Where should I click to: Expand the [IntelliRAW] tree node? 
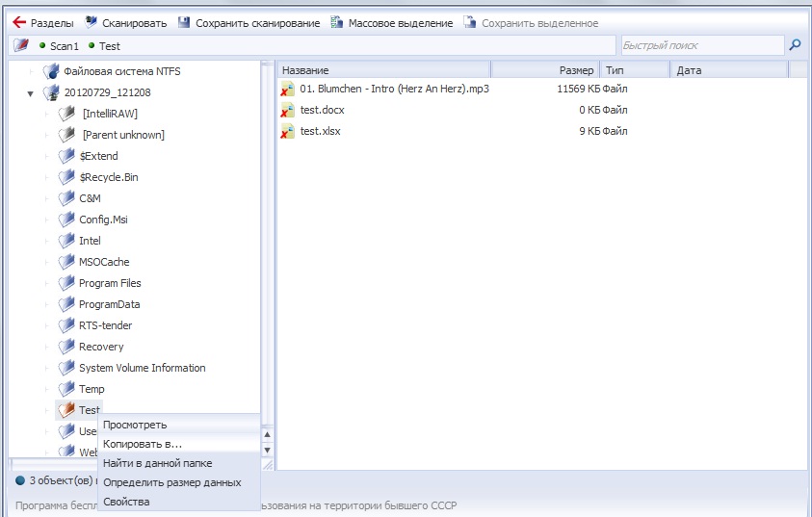click(46, 114)
